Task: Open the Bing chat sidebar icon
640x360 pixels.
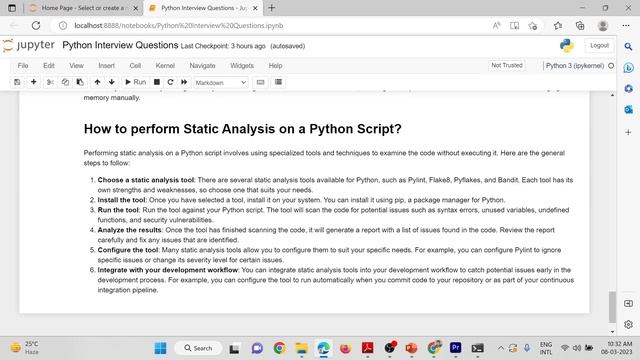Action: tap(628, 68)
